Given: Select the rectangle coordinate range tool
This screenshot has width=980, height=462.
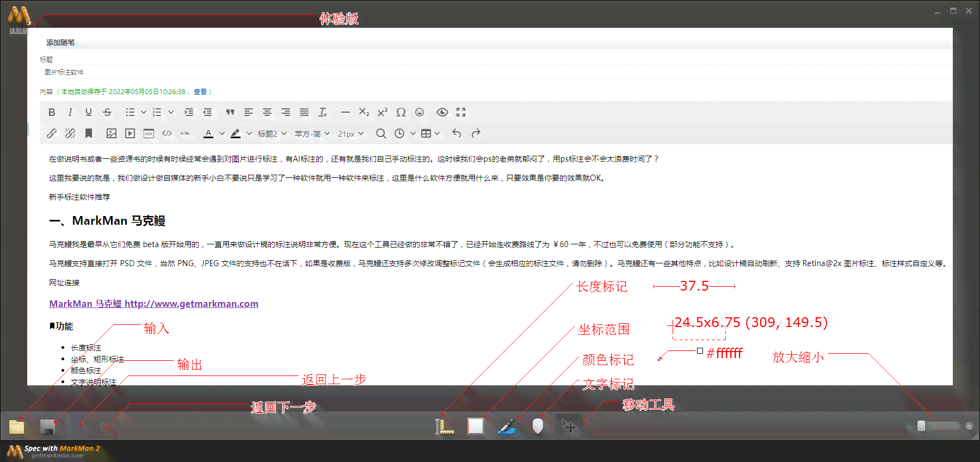Looking at the screenshot, I should pyautogui.click(x=476, y=426).
